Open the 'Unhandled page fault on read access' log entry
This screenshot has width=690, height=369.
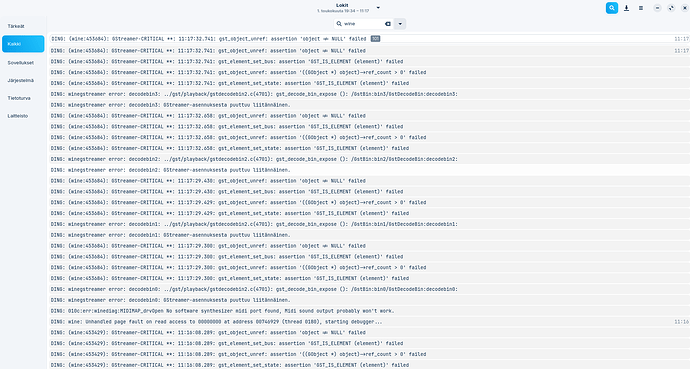click(x=369, y=322)
